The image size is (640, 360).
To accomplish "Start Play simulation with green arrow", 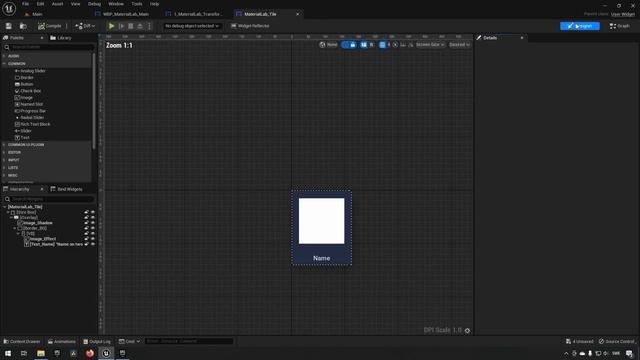I will tap(111, 26).
